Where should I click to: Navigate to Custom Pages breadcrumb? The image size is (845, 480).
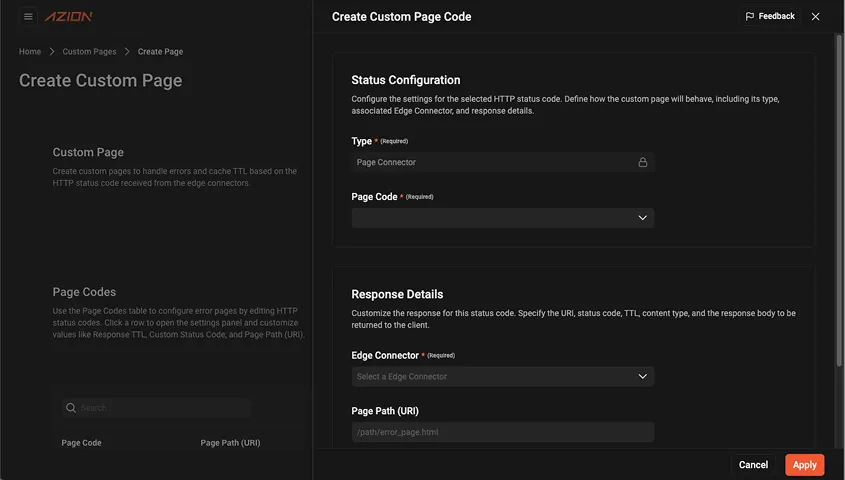coord(89,52)
